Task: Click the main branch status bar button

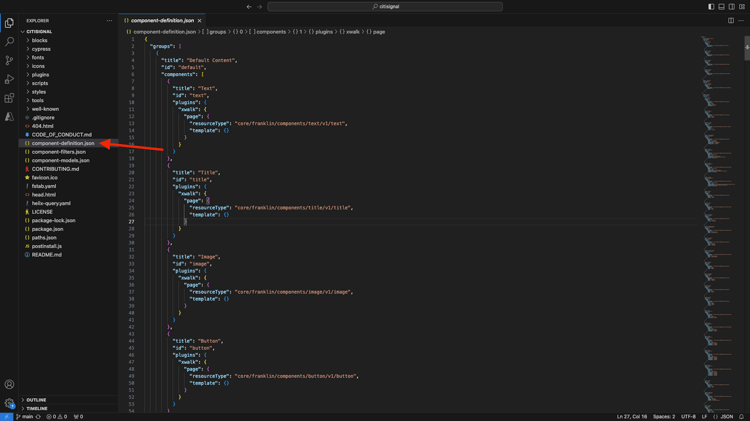Action: click(26, 417)
